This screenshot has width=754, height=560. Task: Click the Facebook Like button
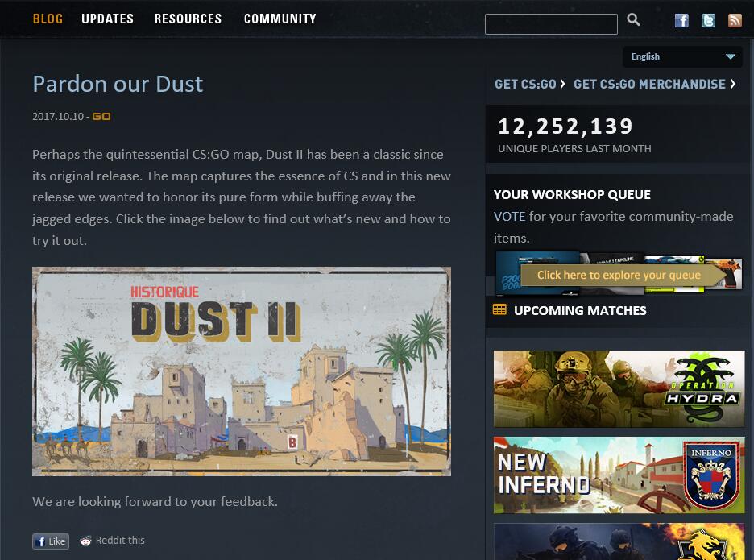[51, 541]
